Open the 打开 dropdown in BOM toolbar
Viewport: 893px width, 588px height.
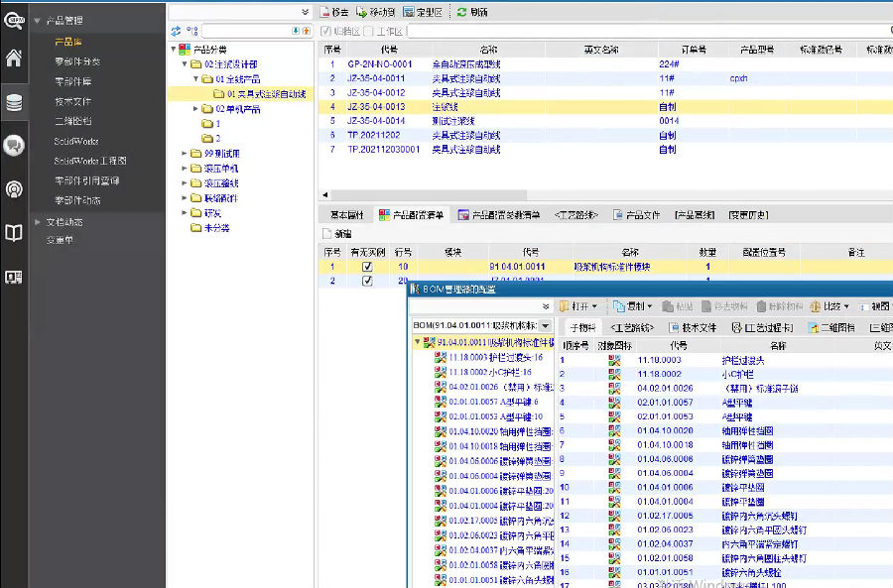pyautogui.click(x=594, y=307)
